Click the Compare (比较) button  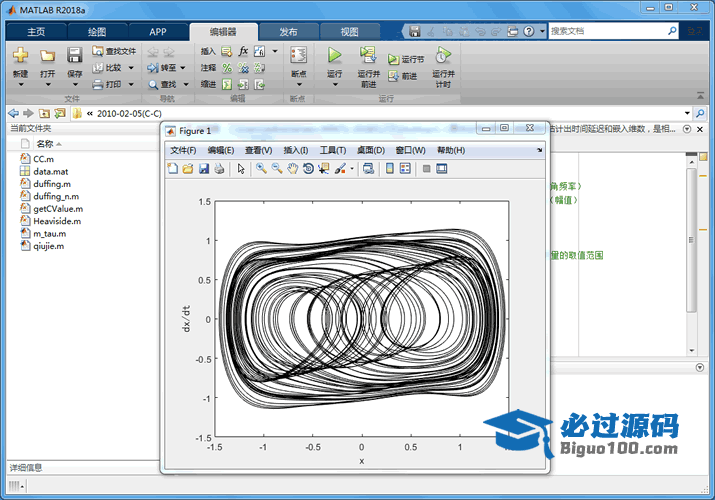pyautogui.click(x=108, y=68)
